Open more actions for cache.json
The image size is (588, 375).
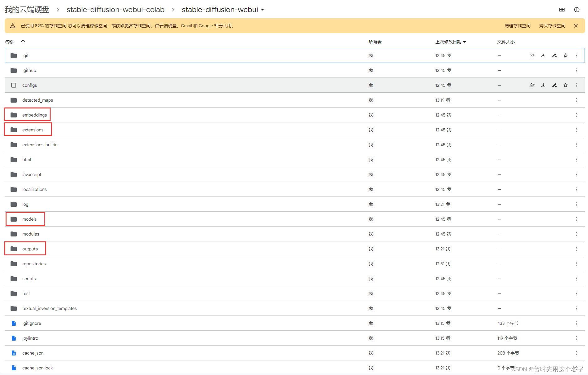coord(577,353)
